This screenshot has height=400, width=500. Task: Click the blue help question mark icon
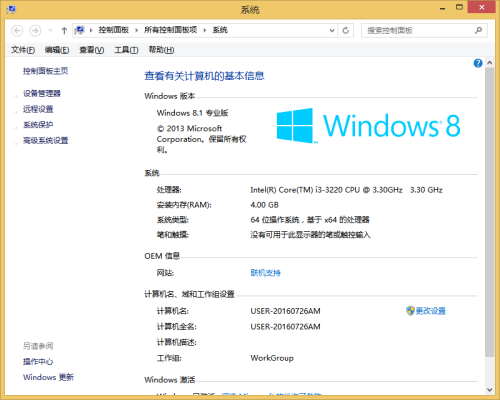(478, 63)
